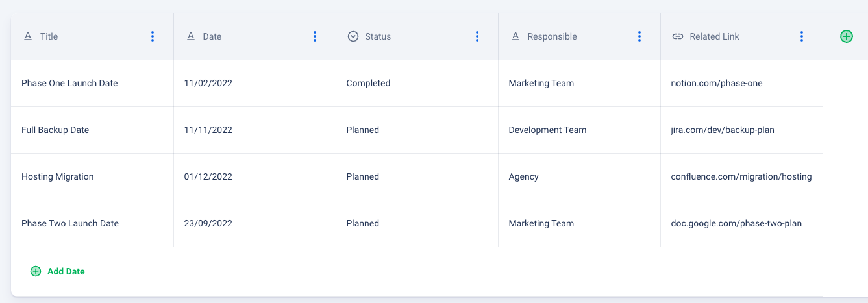Click the text type icon beside Responsible

515,36
